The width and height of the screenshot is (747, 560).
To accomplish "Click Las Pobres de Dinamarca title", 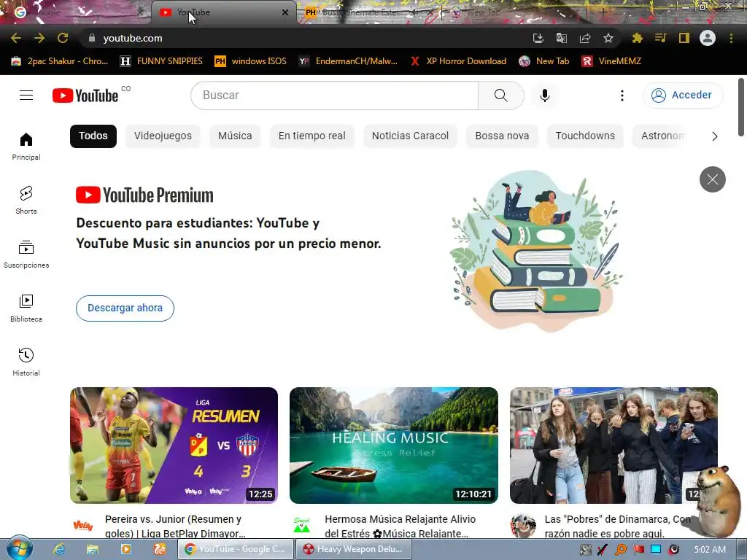I will tap(617, 526).
